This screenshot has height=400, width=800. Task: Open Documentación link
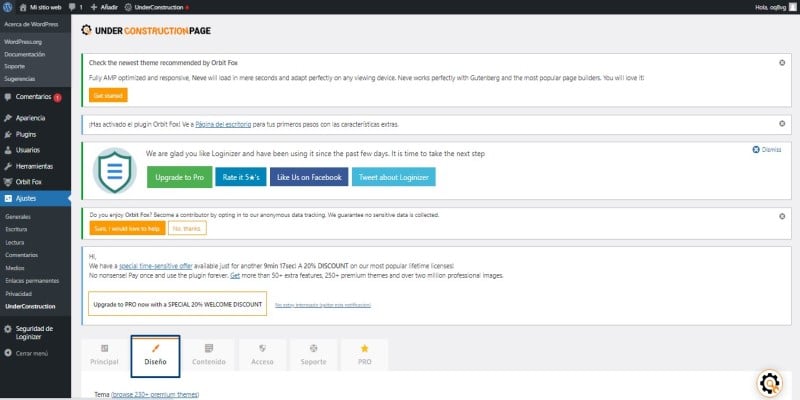pyautogui.click(x=24, y=54)
